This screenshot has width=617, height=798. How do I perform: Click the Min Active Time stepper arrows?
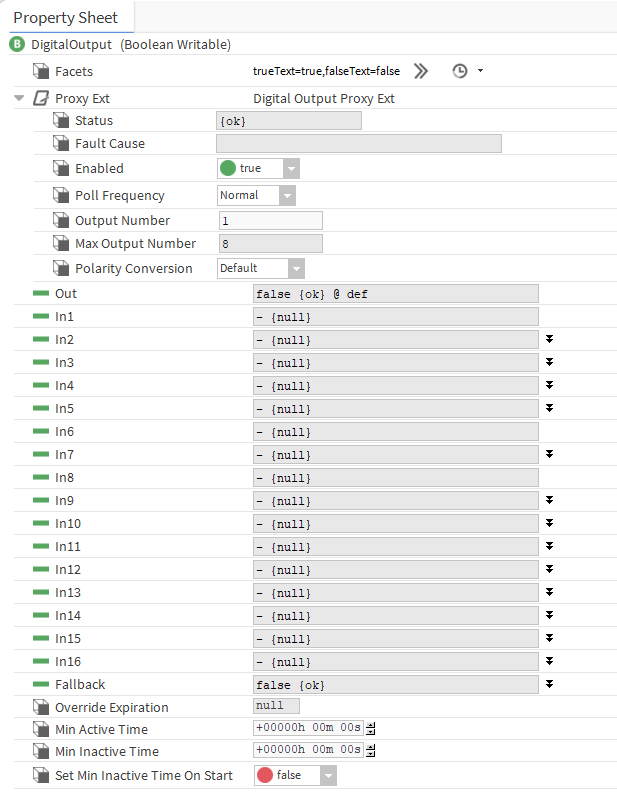pos(371,730)
